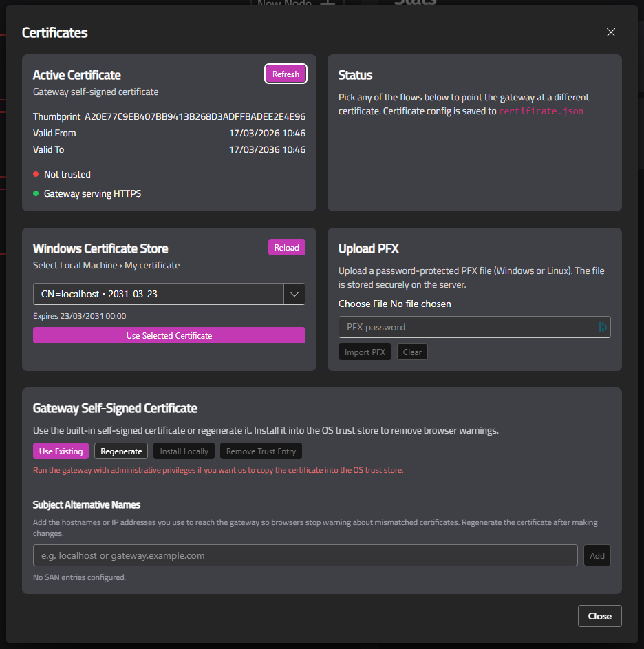The height and width of the screenshot is (649, 644).
Task: Click the certificate.json reference
Action: (541, 111)
